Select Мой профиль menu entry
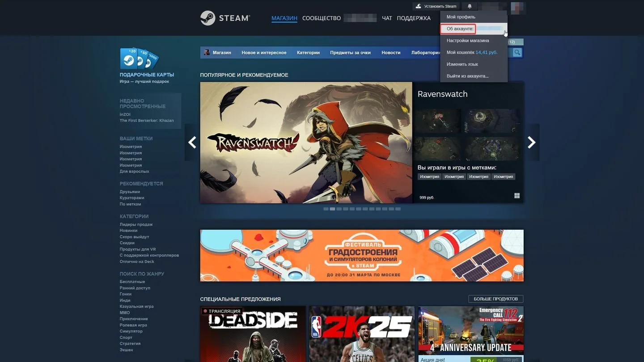This screenshot has width=644, height=362. tap(474, 17)
